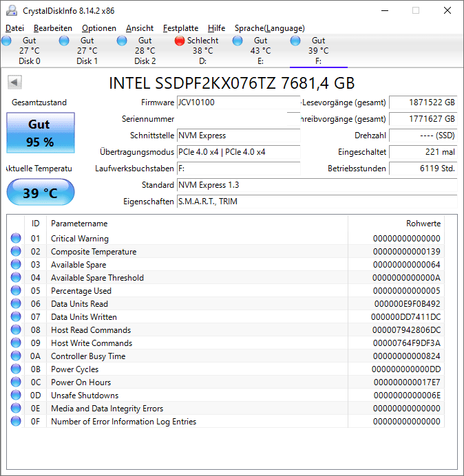The height and width of the screenshot is (476, 464).
Task: Click status orb of Data Units Written row
Action: [16, 316]
